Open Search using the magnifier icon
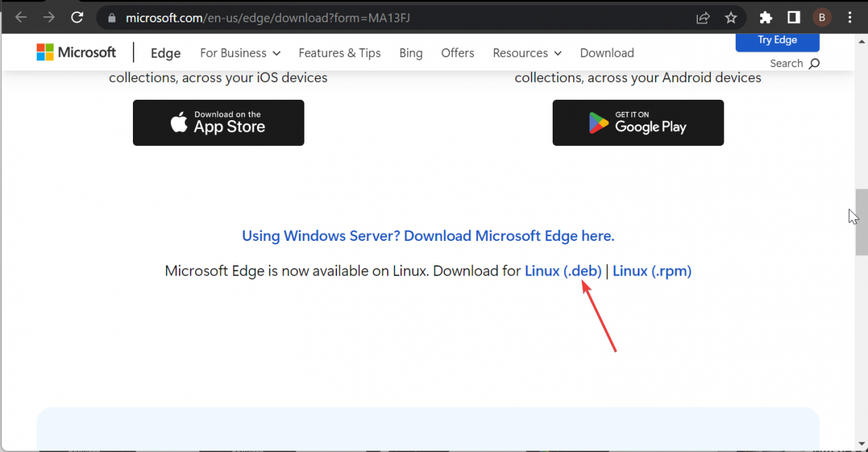Viewport: 868px width, 452px height. (x=812, y=62)
